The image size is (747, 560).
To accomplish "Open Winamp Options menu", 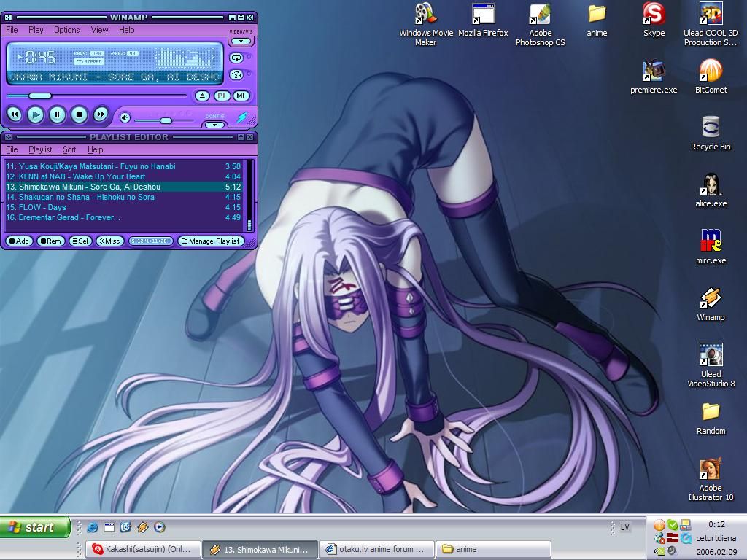I will point(66,30).
